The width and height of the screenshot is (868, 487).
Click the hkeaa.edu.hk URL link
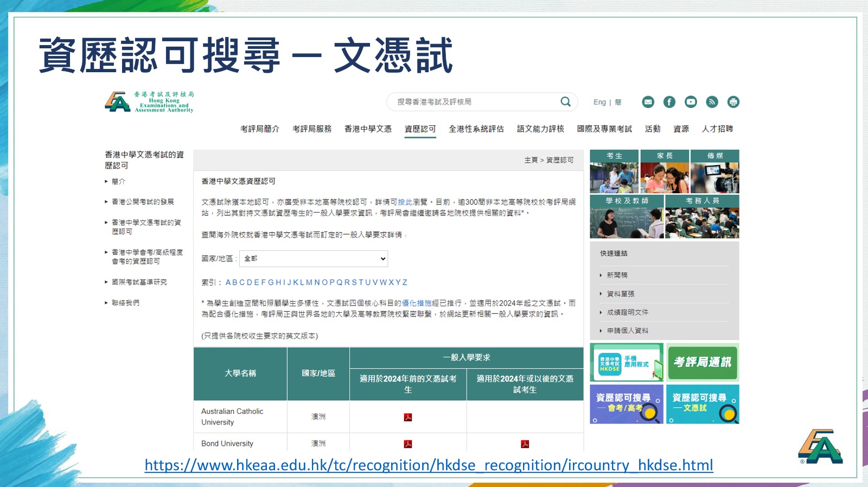pos(429,465)
